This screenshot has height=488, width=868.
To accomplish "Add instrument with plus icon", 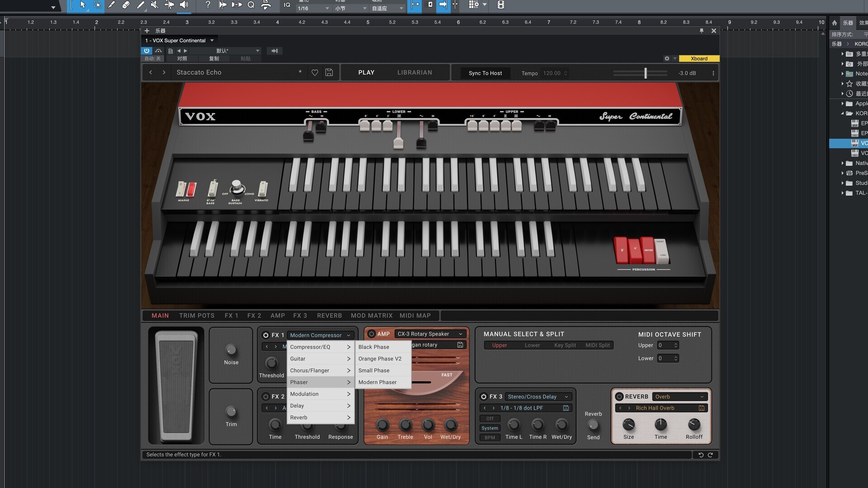I will click(x=147, y=31).
